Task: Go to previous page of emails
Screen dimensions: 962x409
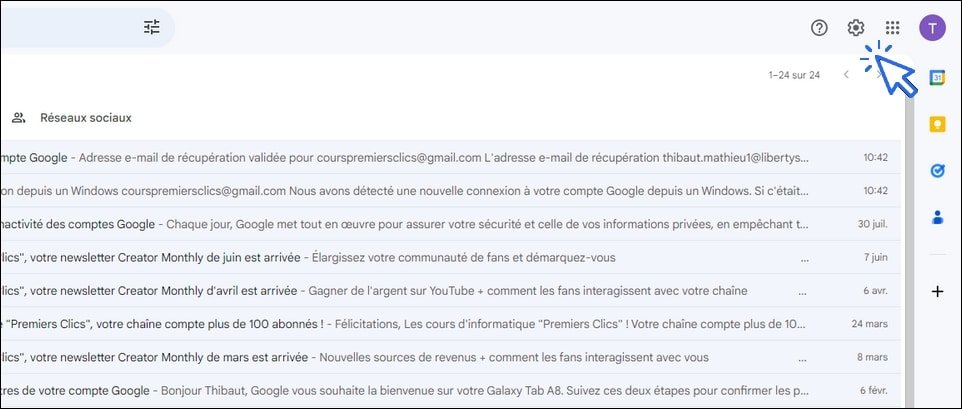Action: click(x=846, y=75)
